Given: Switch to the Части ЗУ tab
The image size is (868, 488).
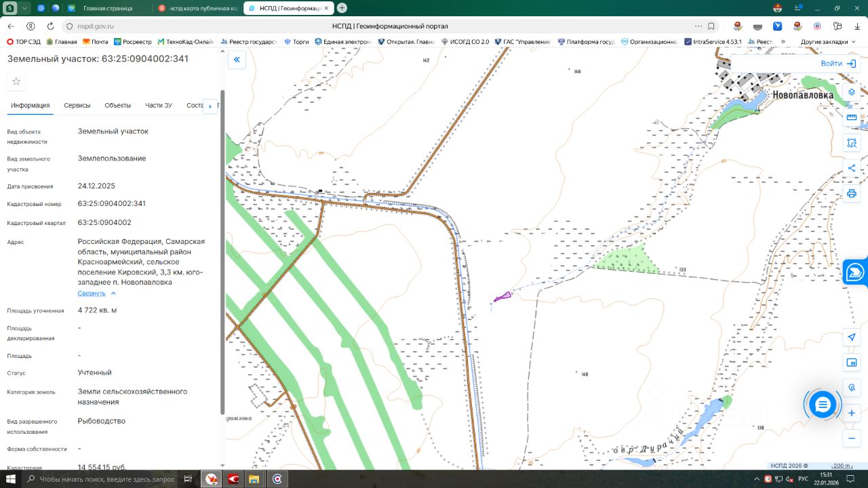Looking at the screenshot, I should coord(159,106).
